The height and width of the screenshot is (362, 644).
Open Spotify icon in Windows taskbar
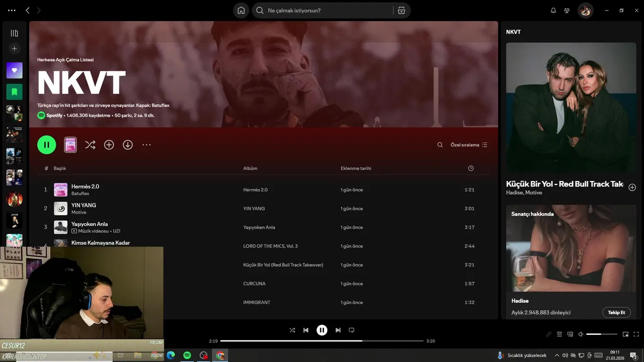pos(187,355)
